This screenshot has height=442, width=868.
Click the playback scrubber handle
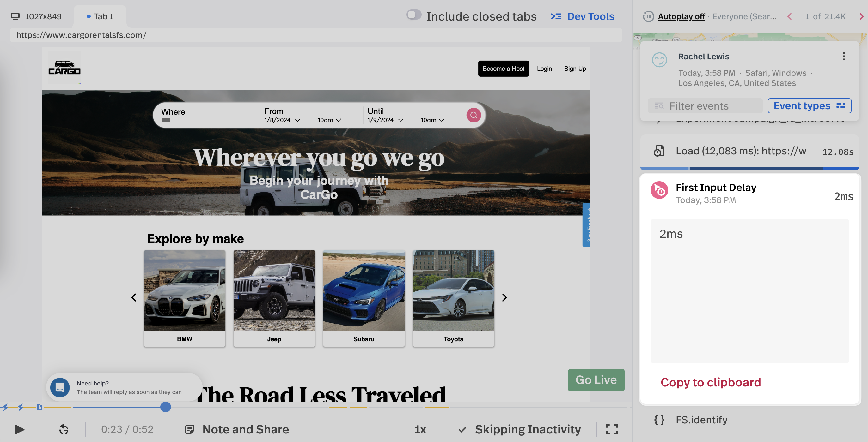[x=165, y=407]
